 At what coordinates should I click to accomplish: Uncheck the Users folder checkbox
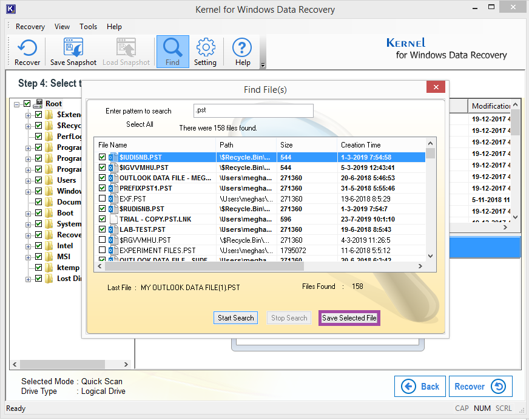38,180
